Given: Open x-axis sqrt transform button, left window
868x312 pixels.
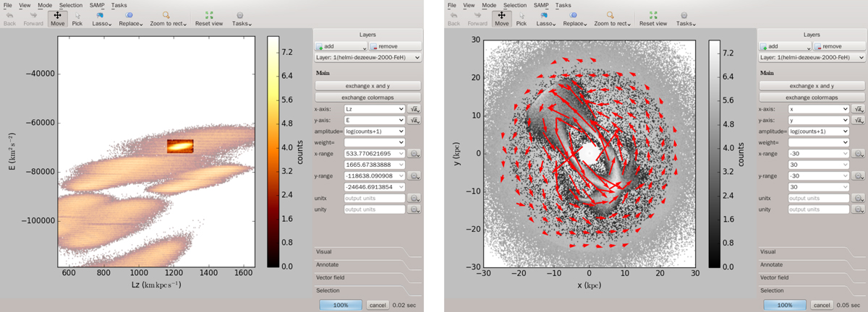Looking at the screenshot, I should pyautogui.click(x=414, y=109).
